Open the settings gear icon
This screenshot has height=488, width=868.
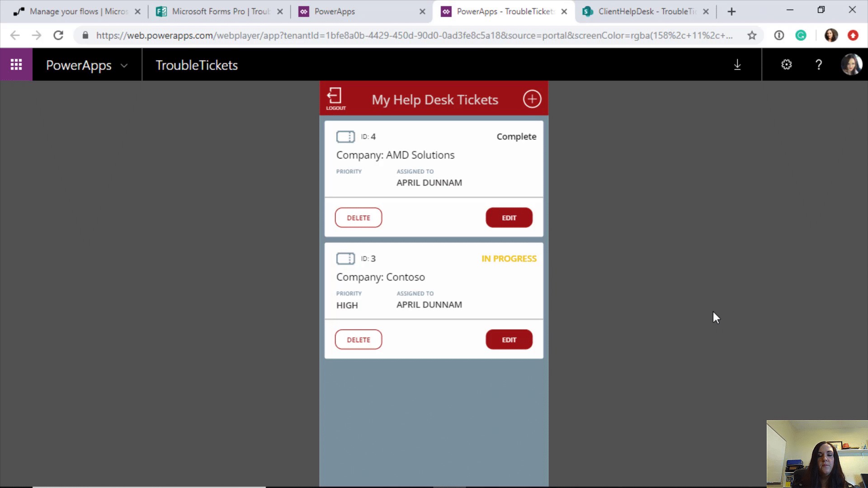(787, 65)
